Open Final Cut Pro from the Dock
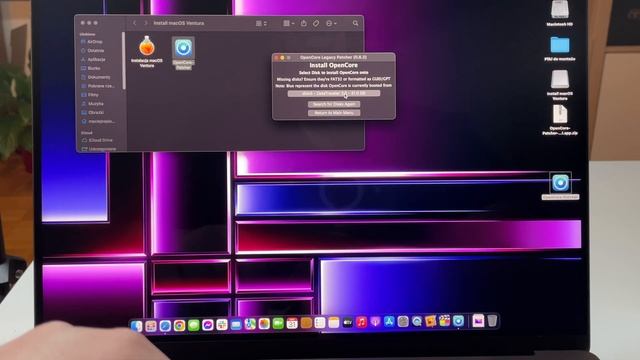This screenshot has height=360, width=640. point(445,321)
